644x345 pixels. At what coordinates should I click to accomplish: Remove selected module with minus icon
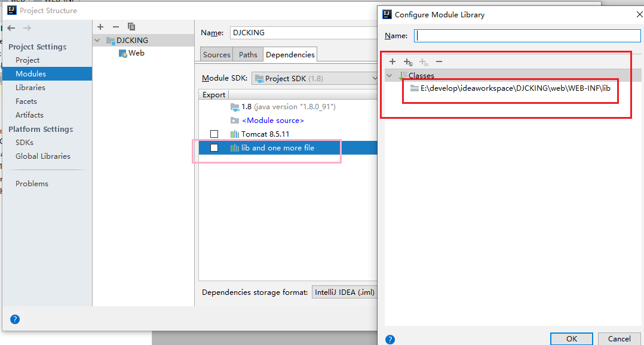(x=116, y=27)
